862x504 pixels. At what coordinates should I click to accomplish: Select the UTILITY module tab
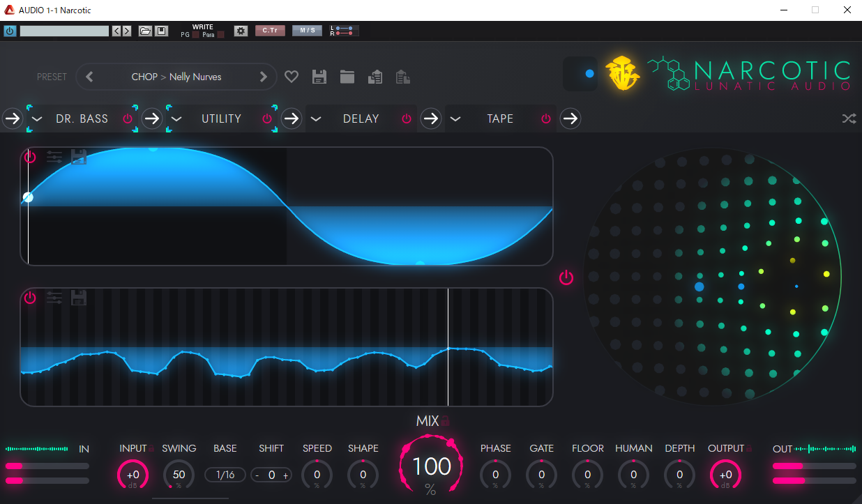[221, 119]
